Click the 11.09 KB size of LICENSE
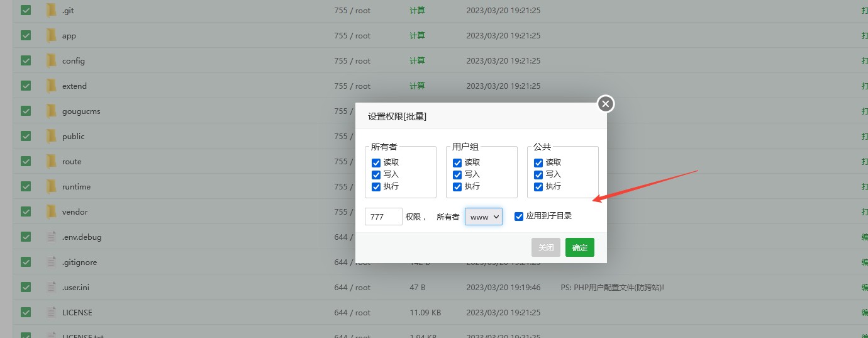This screenshot has width=868, height=338. pyautogui.click(x=425, y=313)
